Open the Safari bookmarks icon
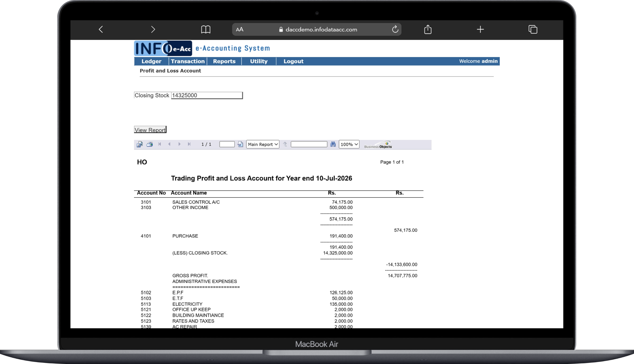The image size is (634, 364). (206, 29)
